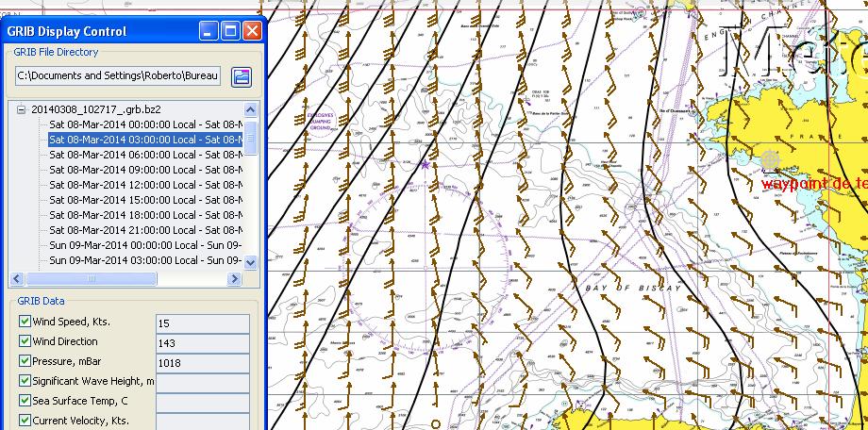Click the file list scroll down arrow
This screenshot has height=430, width=868.
coord(251,262)
